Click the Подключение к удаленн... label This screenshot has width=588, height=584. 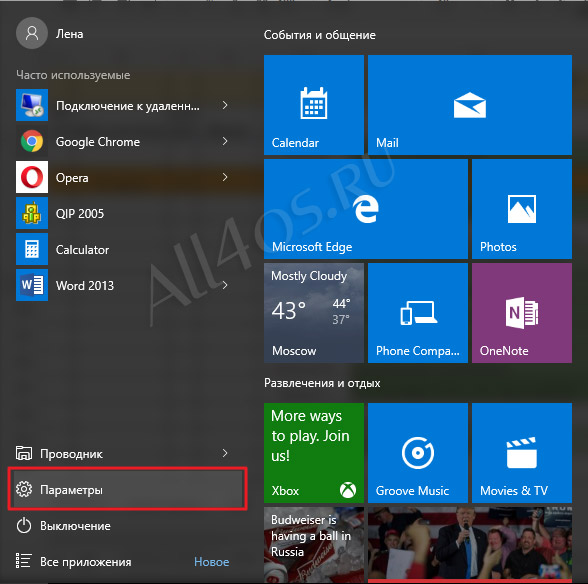[x=128, y=106]
